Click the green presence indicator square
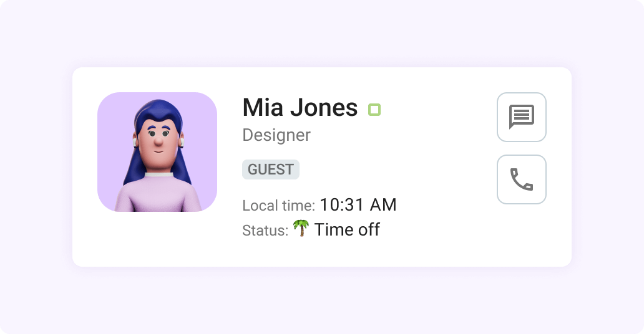Image resolution: width=644 pixels, height=334 pixels. coord(374,110)
